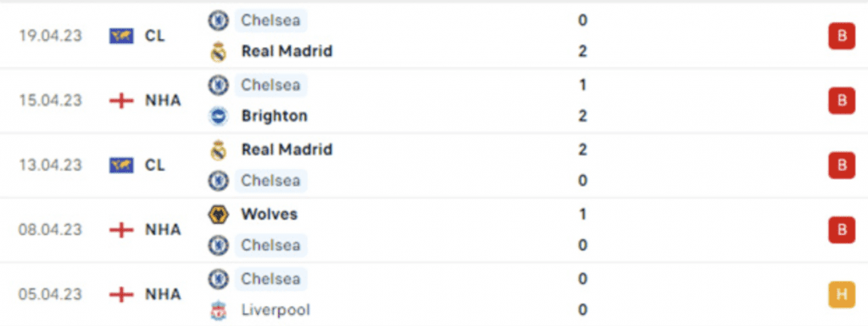
Task: Click the Wolves club crest
Action: 218,214
